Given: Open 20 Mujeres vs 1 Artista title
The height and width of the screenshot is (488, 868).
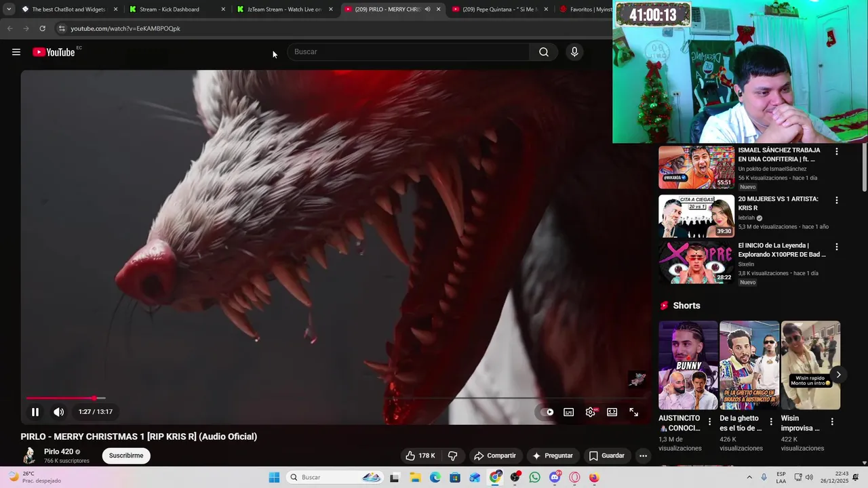Looking at the screenshot, I should [x=778, y=203].
